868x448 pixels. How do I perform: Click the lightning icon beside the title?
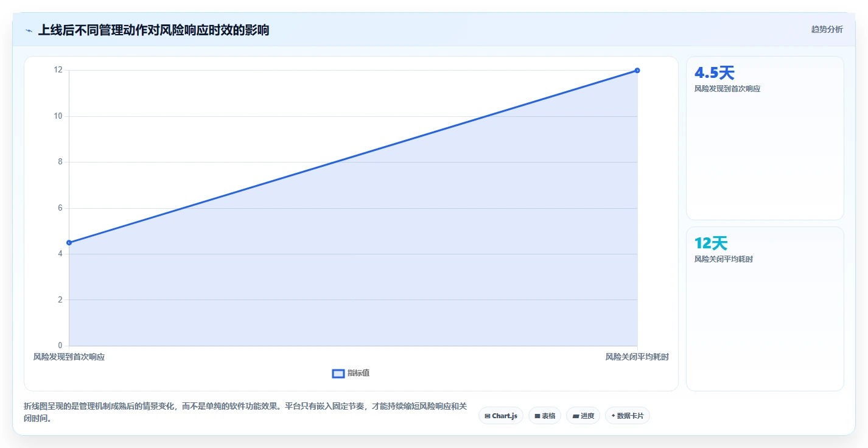pyautogui.click(x=29, y=30)
